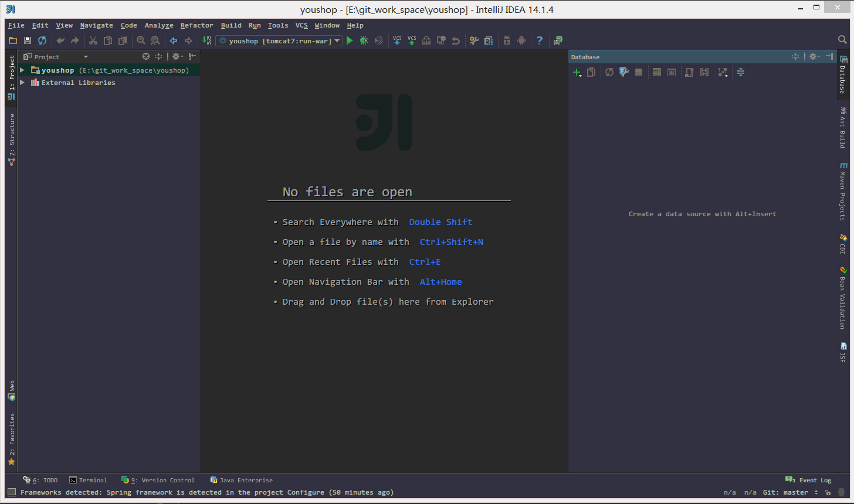Open the Event Log button
The height and width of the screenshot is (504, 854).
pyautogui.click(x=808, y=480)
